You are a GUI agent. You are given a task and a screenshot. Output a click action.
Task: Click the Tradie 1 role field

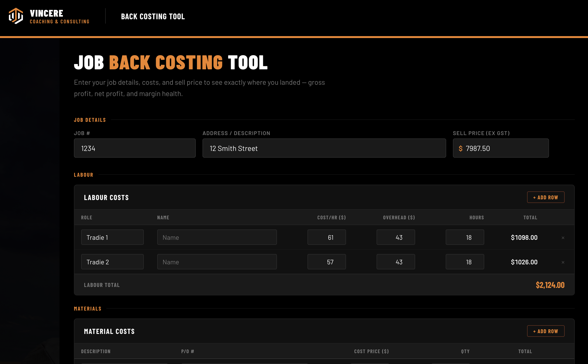tap(112, 237)
